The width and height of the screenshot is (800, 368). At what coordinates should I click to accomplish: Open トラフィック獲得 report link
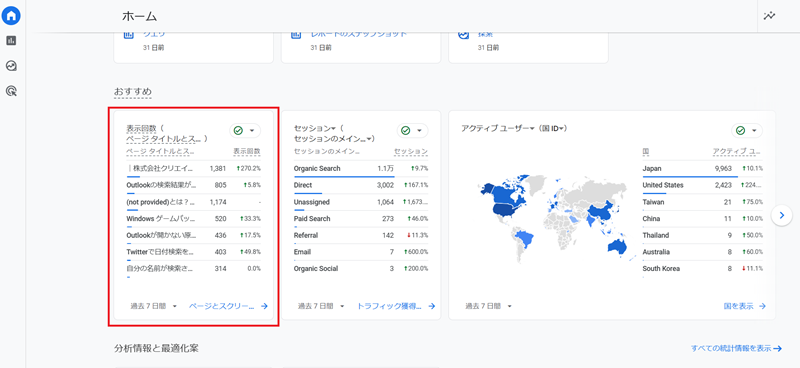396,306
